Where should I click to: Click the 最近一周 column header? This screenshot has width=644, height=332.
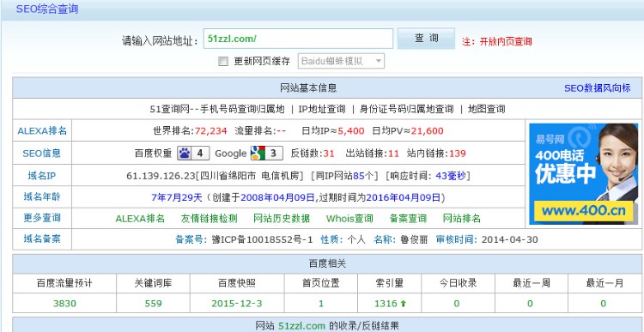click(x=532, y=283)
